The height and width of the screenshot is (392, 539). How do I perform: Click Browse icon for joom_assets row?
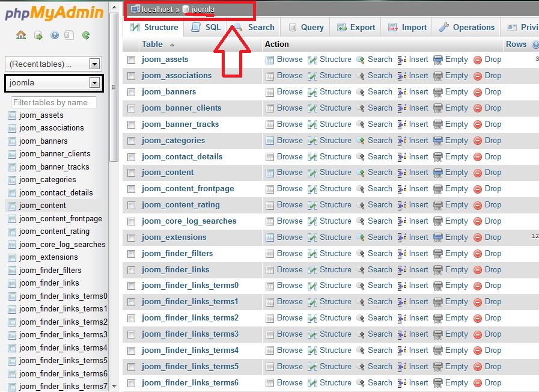(x=270, y=60)
